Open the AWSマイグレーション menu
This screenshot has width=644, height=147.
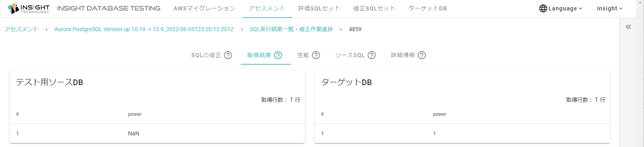(204, 8)
